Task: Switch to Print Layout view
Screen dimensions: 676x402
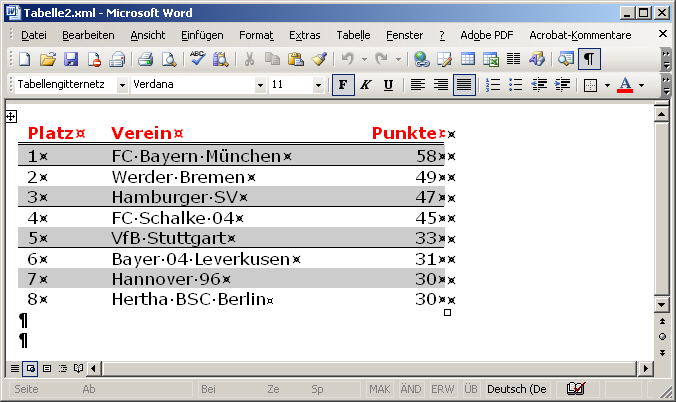Action: [x=47, y=368]
